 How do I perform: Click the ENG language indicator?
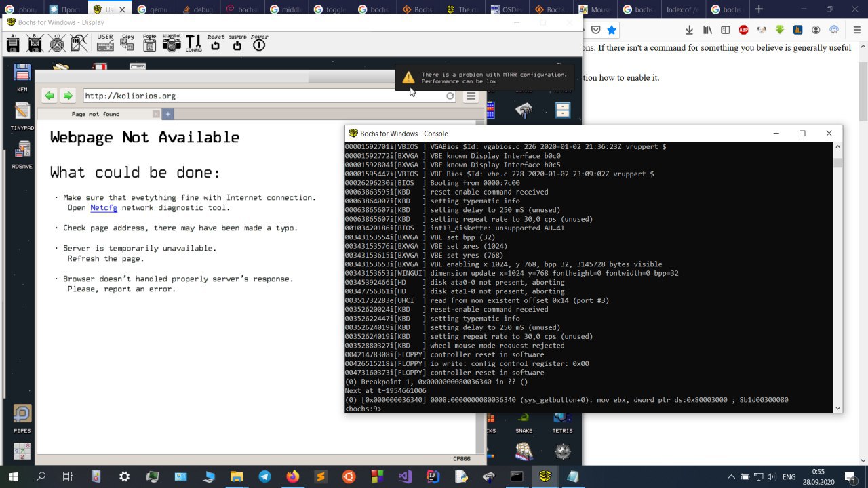point(789,476)
